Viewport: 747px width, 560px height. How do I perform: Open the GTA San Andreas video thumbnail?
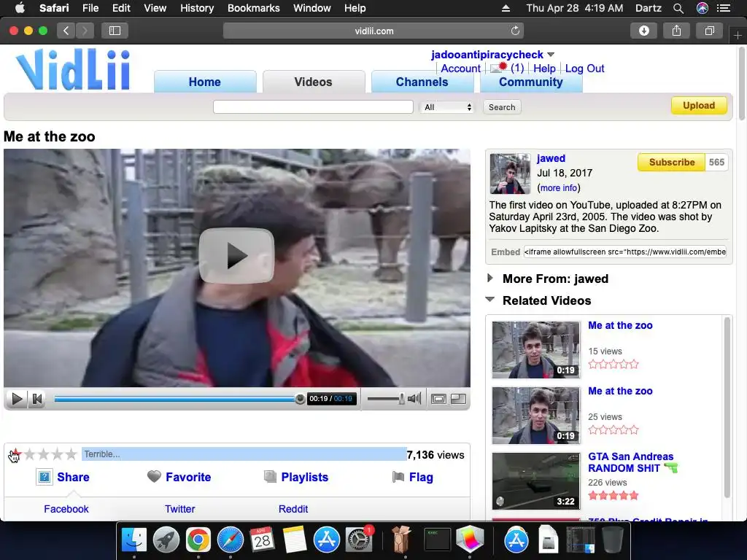[536, 481]
